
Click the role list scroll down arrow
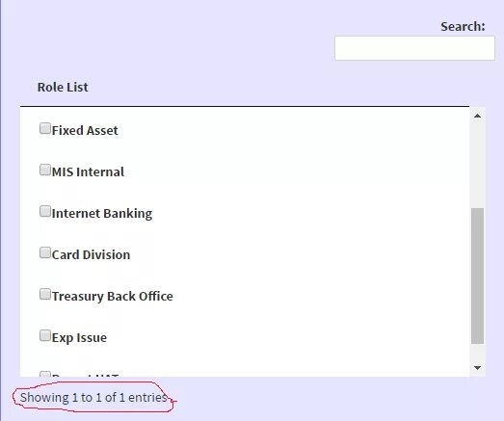477,368
